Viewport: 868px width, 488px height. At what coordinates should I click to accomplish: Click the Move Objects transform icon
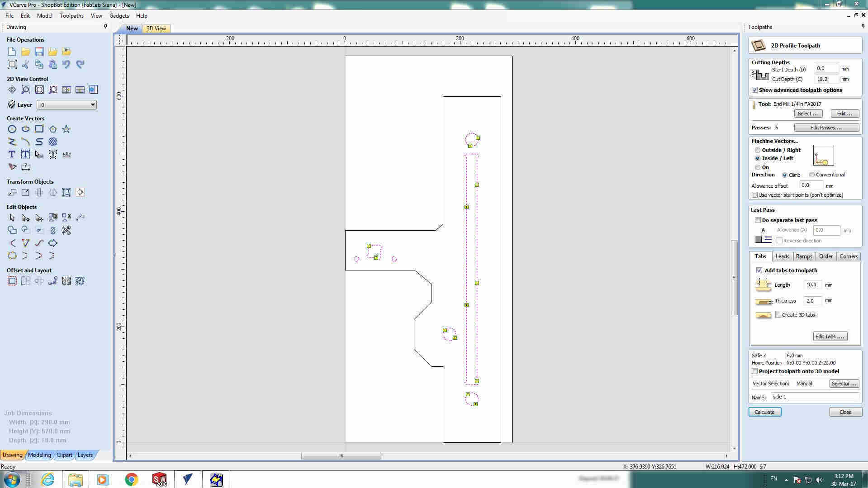pos(12,193)
